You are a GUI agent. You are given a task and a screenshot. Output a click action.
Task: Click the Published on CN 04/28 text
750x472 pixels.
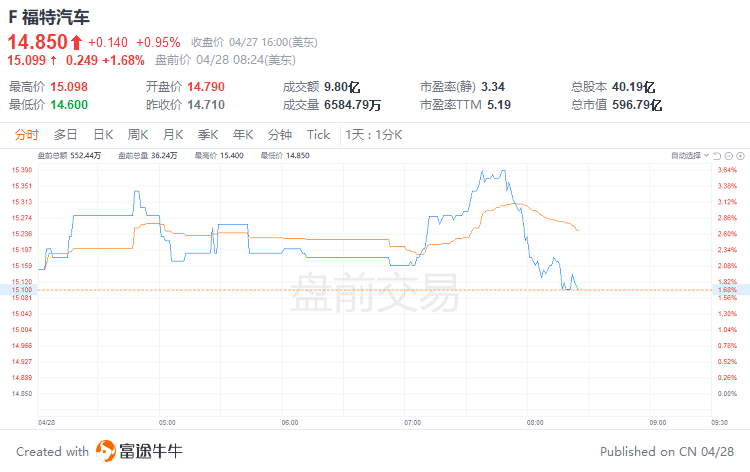(667, 451)
